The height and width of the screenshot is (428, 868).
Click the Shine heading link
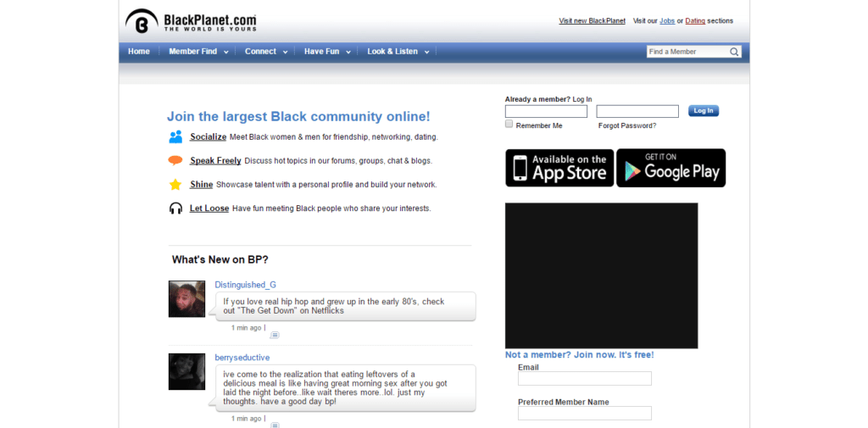202,185
